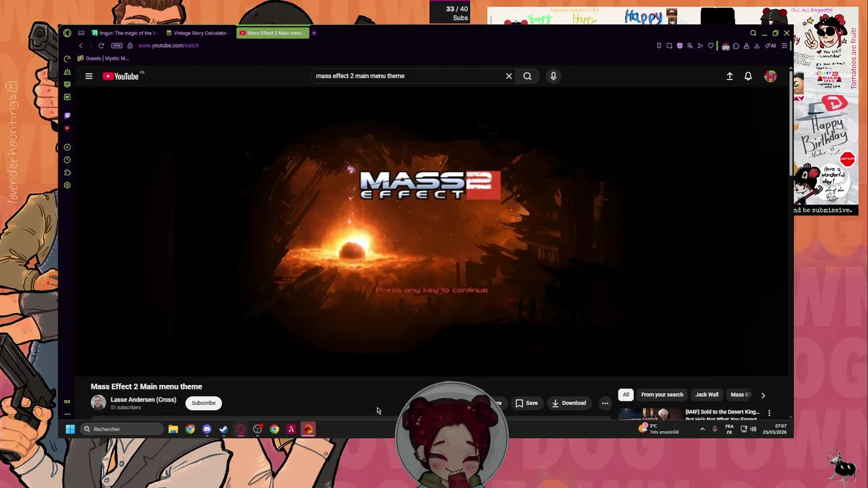Select the Mass Effect 2 Main menu tab
This screenshot has width=868, height=488.
273,33
